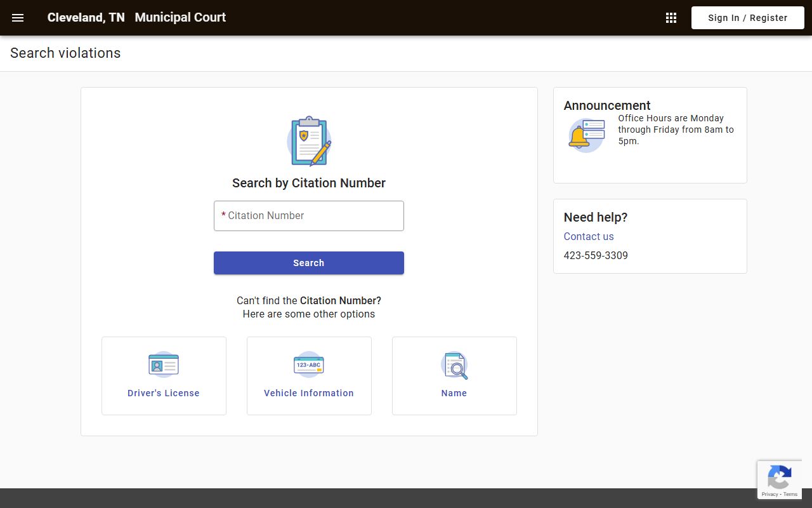Click the reCAPTCHA badge logo
812x508 pixels.
[x=779, y=476]
